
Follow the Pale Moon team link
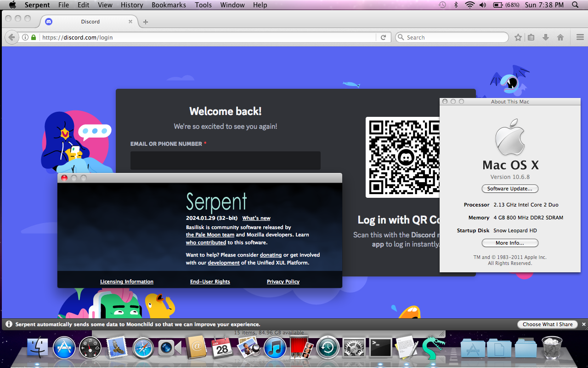pyautogui.click(x=210, y=235)
